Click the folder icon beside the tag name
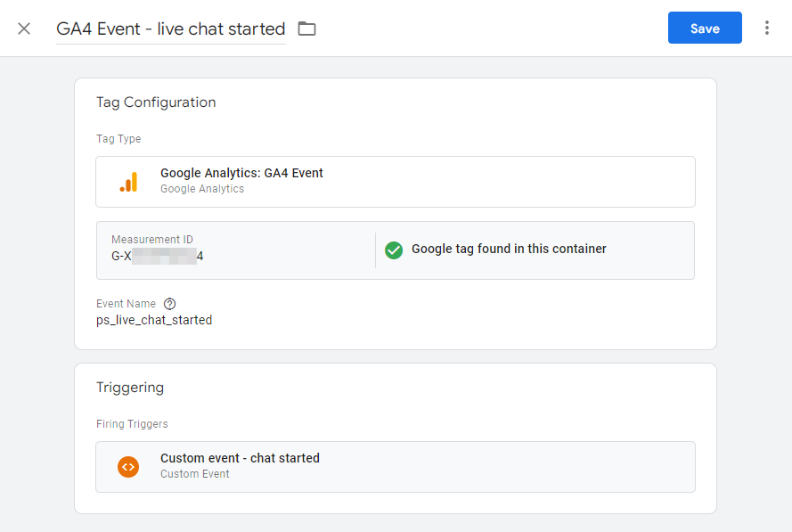The width and height of the screenshot is (792, 532). pyautogui.click(x=306, y=28)
